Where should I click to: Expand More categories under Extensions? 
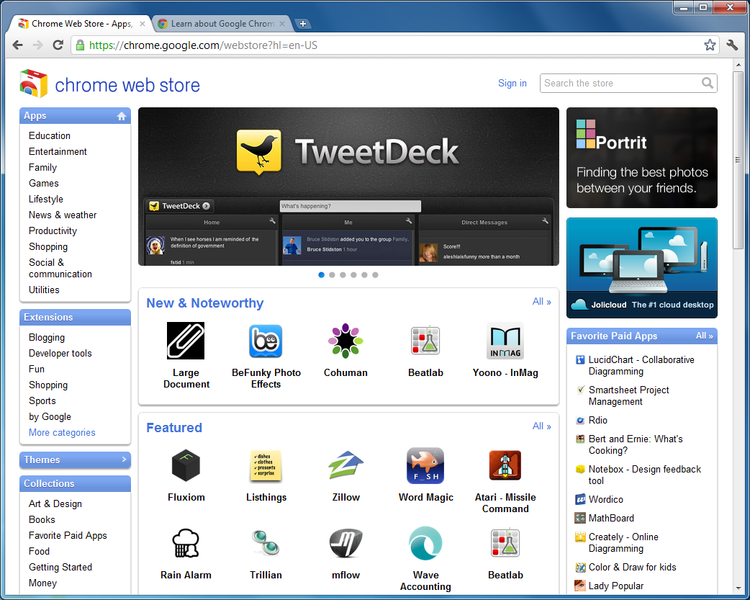pos(62,433)
